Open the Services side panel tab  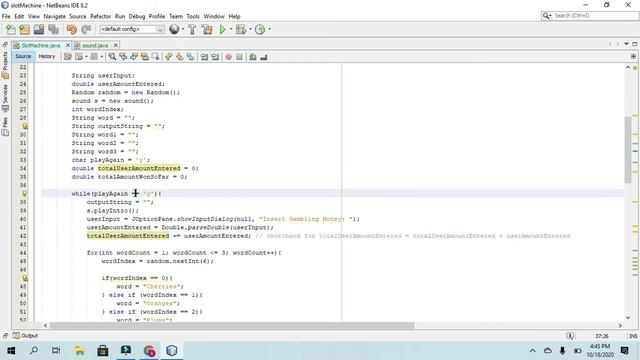click(x=5, y=98)
